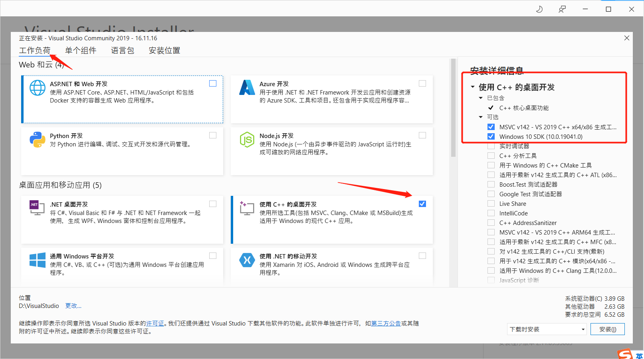The height and width of the screenshot is (359, 644).
Task: Collapse the 可选 section
Action: [x=481, y=117]
